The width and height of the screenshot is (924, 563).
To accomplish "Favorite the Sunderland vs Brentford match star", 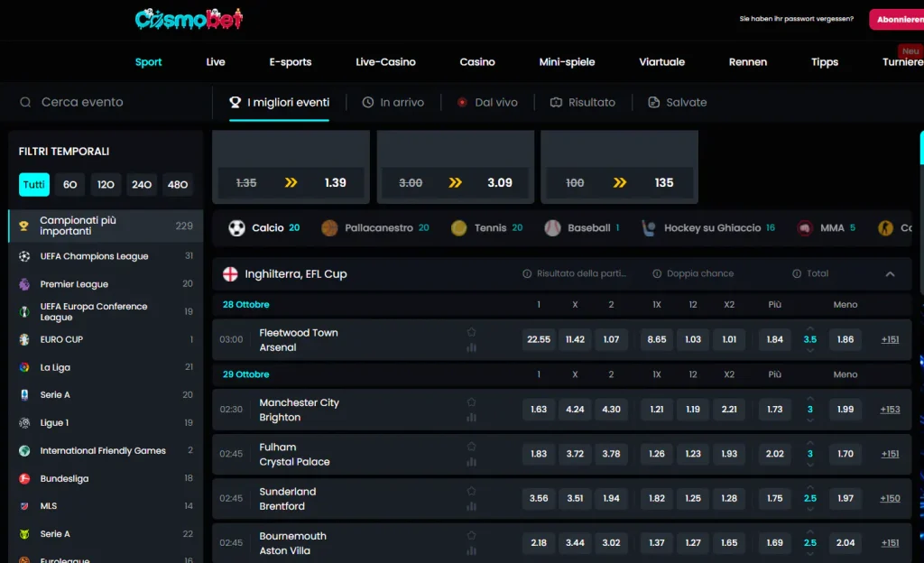I will click(x=471, y=491).
